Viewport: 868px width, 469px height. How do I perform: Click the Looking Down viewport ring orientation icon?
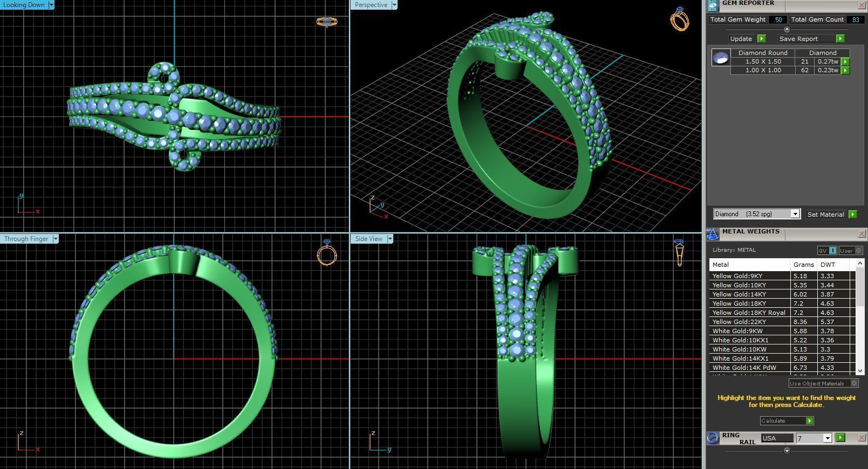[326, 22]
